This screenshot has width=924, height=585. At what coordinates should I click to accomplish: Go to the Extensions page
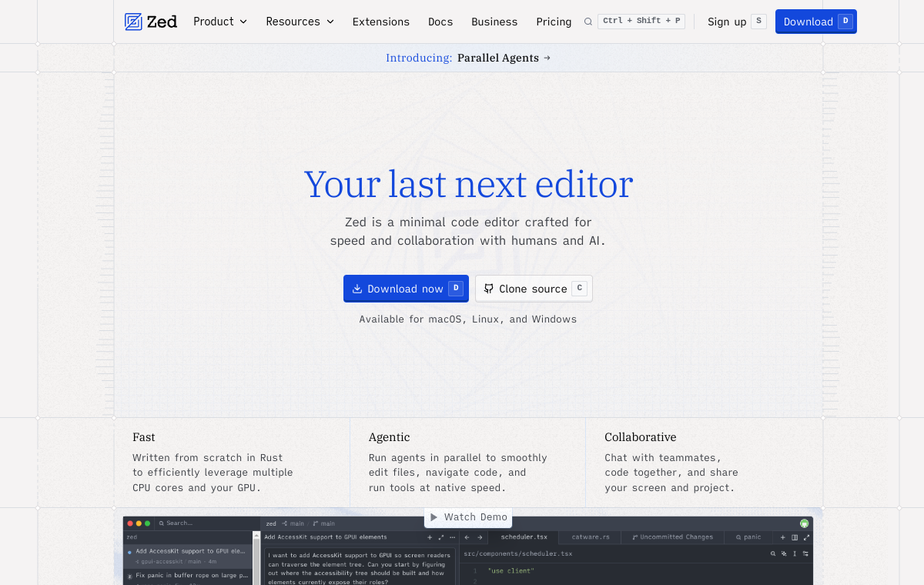[x=381, y=22]
